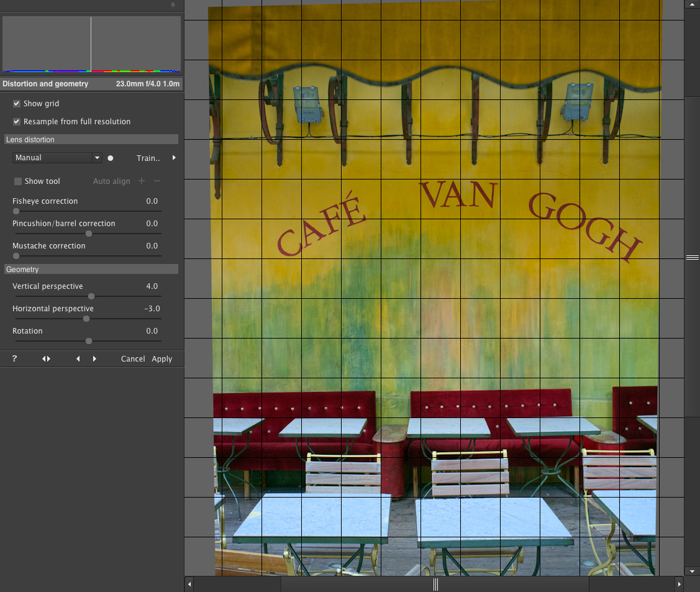Click the preview's scroll-down arrow
The height and width of the screenshot is (592, 700).
[692, 571]
